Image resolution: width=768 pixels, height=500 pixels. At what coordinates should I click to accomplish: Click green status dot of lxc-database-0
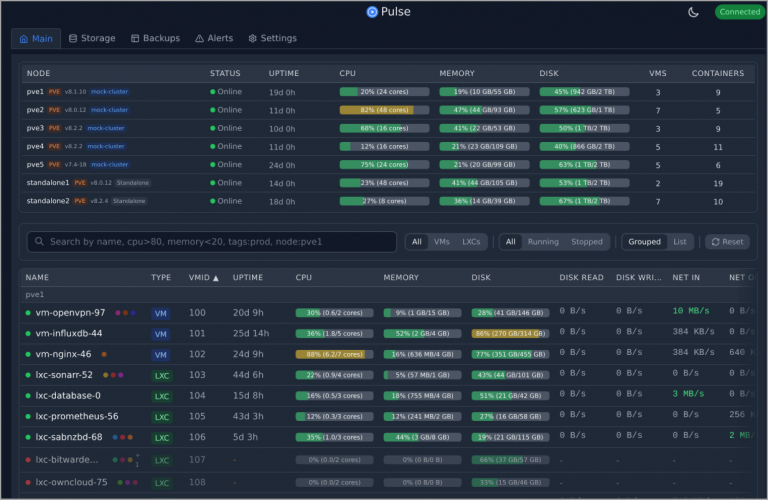28,396
